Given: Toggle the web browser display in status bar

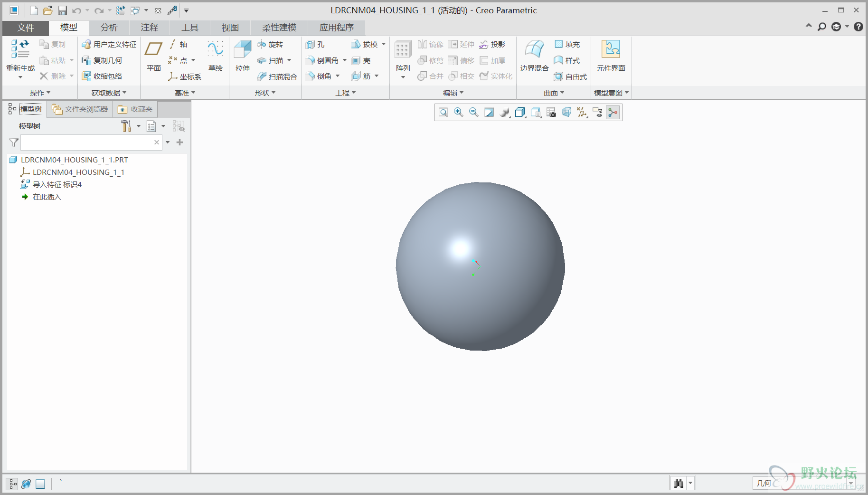Looking at the screenshot, I should [26, 484].
